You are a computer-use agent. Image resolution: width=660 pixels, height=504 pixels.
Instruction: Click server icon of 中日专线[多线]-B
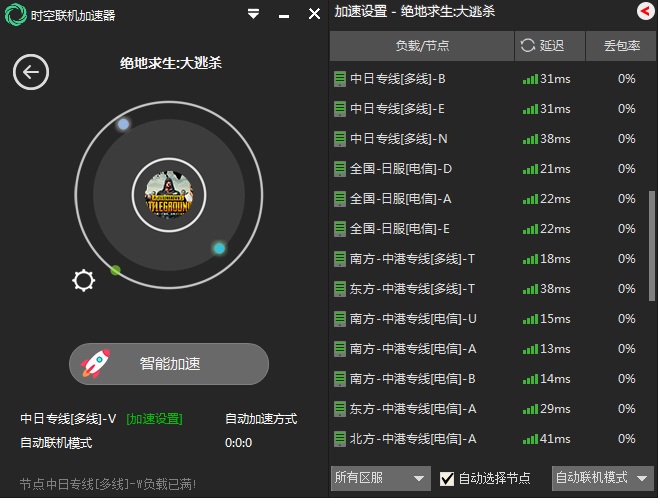pyautogui.click(x=339, y=79)
